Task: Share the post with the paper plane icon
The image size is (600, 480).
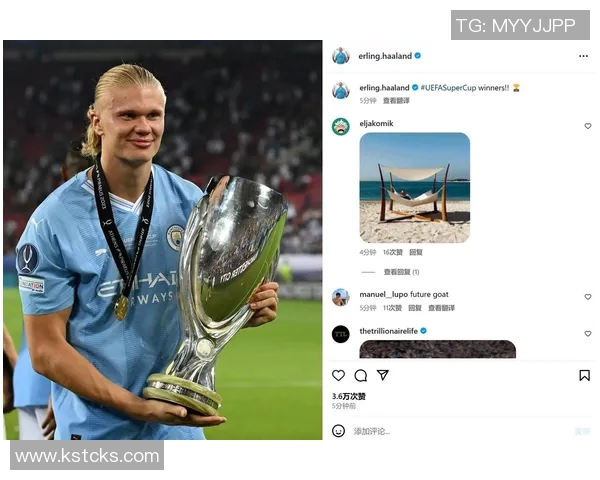Action: tap(383, 375)
